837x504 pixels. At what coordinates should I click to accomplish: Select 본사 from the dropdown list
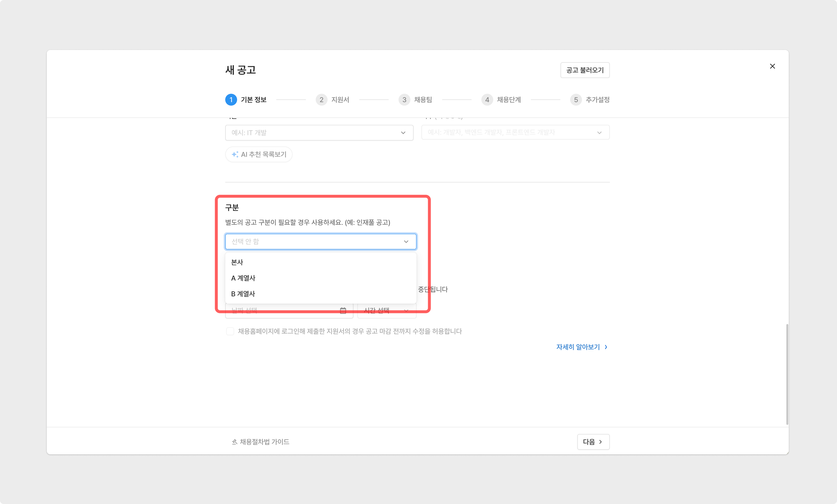(x=237, y=262)
